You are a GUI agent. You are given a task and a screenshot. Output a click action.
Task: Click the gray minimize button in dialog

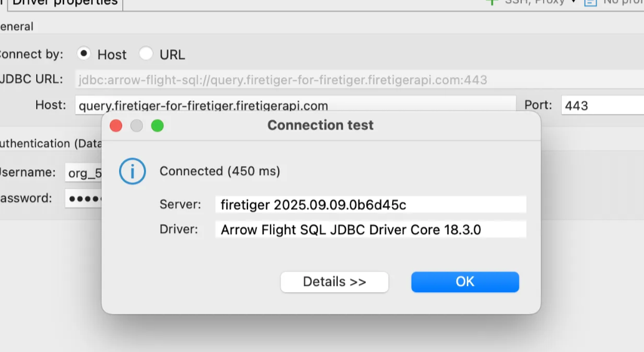(x=137, y=126)
